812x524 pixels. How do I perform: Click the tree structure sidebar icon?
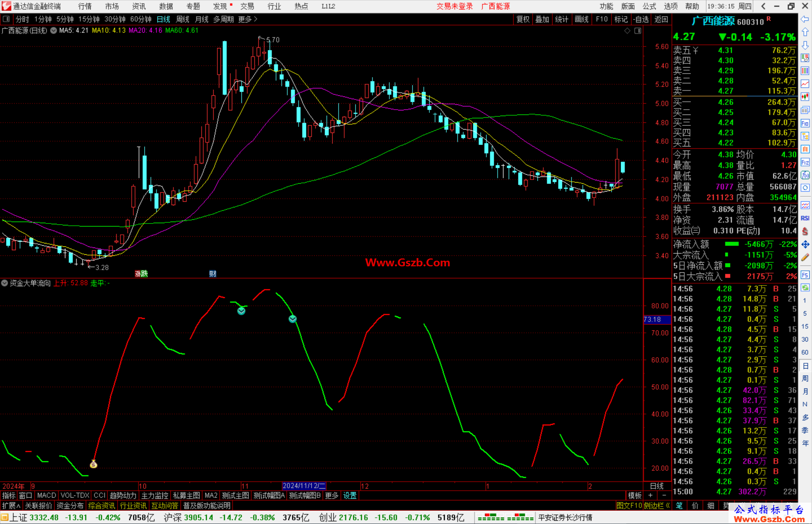(x=805, y=136)
